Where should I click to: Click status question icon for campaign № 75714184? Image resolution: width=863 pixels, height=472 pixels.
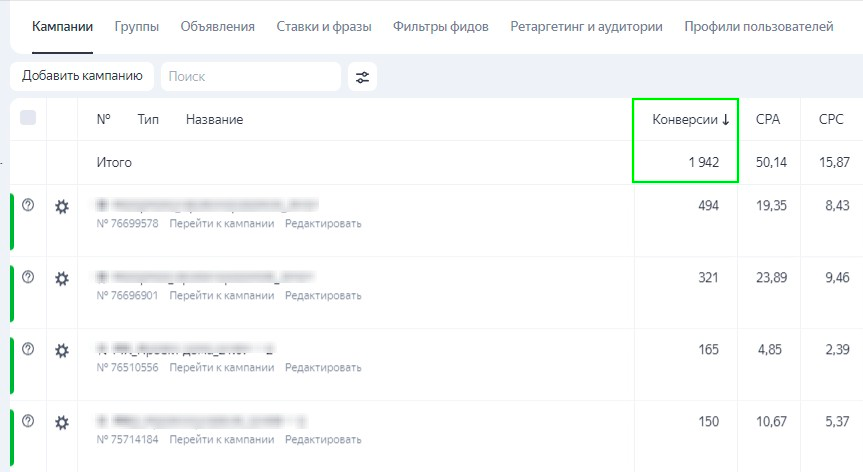(28, 421)
